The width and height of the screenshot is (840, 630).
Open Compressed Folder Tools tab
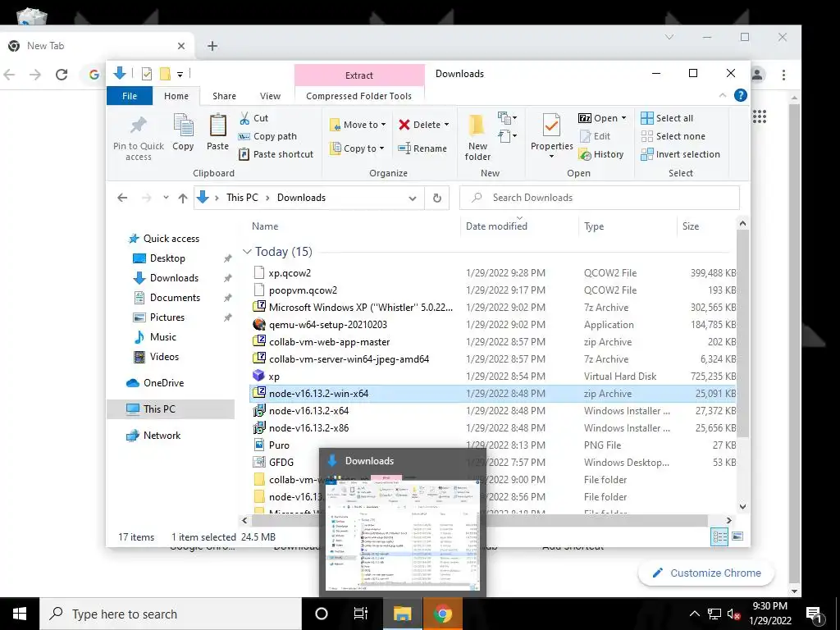pyautogui.click(x=359, y=96)
